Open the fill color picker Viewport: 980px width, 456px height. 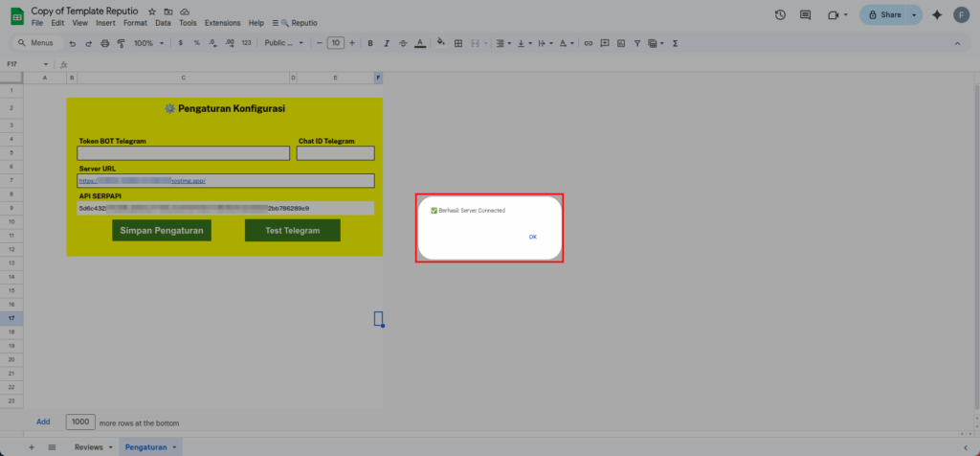coord(440,43)
